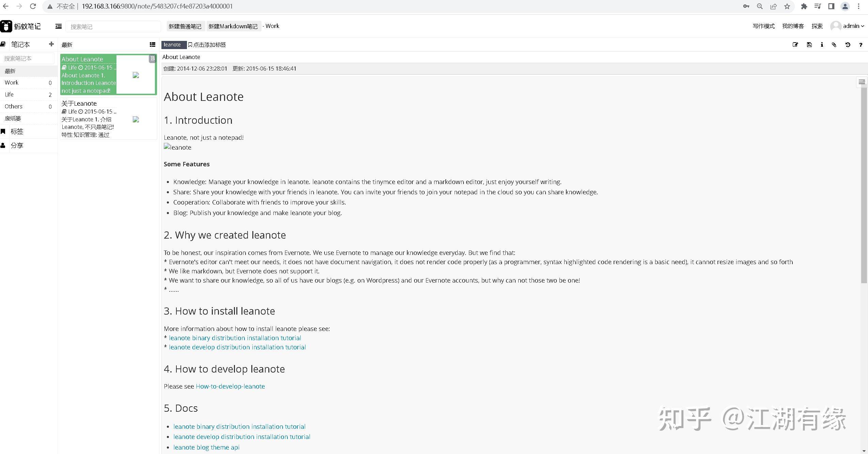Click 新建Markdown笔记 button
This screenshot has height=454, width=868.
click(233, 26)
